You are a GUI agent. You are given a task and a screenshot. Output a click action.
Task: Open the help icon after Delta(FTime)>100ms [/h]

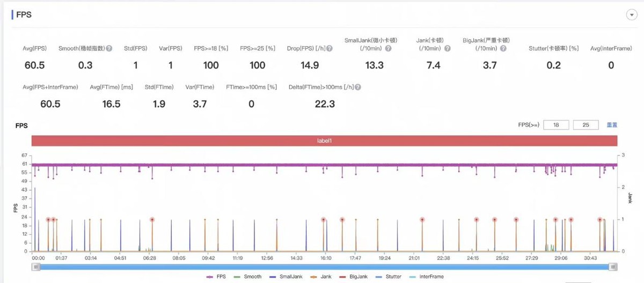point(357,87)
